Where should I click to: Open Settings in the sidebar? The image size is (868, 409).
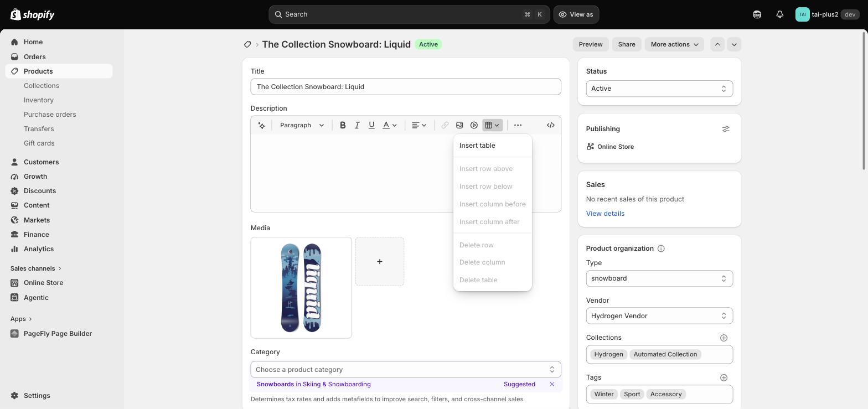coord(59,396)
